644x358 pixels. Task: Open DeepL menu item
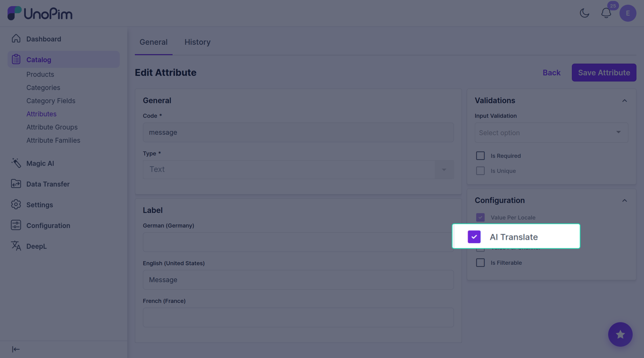tap(63, 246)
